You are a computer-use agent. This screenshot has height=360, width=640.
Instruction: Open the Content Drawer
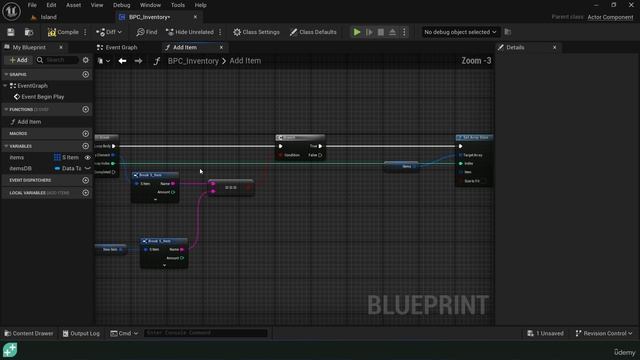(x=29, y=333)
